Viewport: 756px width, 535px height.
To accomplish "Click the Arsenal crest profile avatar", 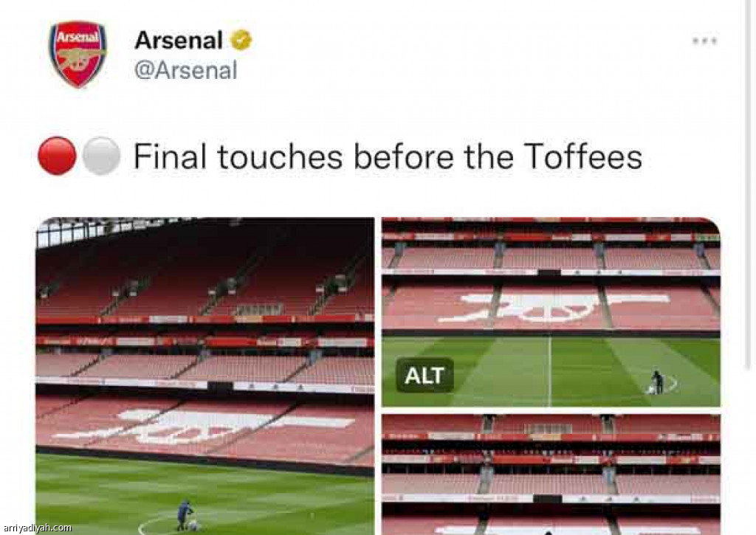I will pyautogui.click(x=78, y=54).
